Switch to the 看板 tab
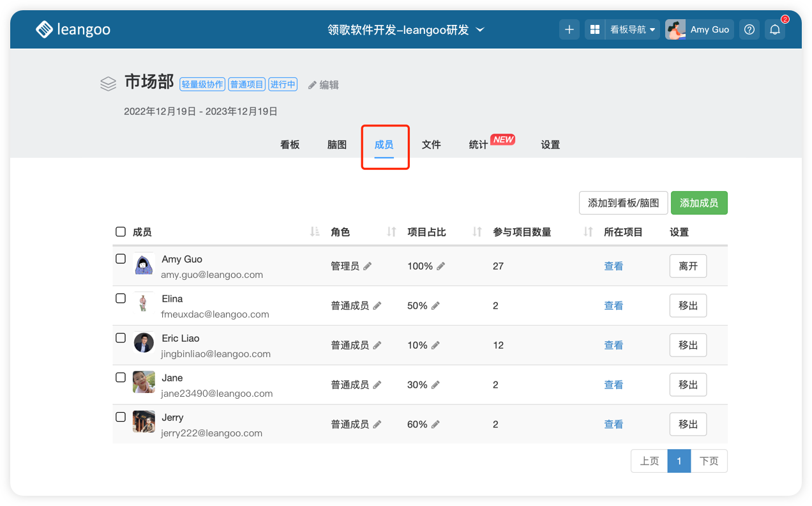The width and height of the screenshot is (812, 506). pos(290,145)
